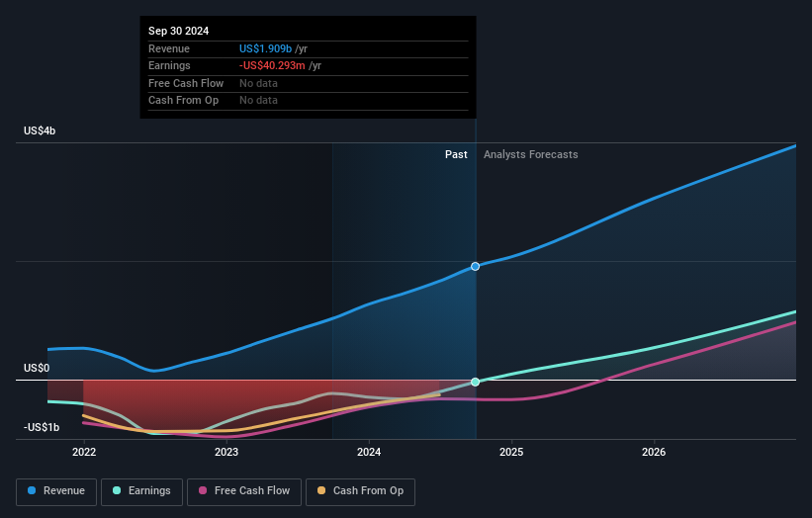Click the -US$40.293m earnings value in tooltip
The image size is (812, 518).
(x=274, y=65)
